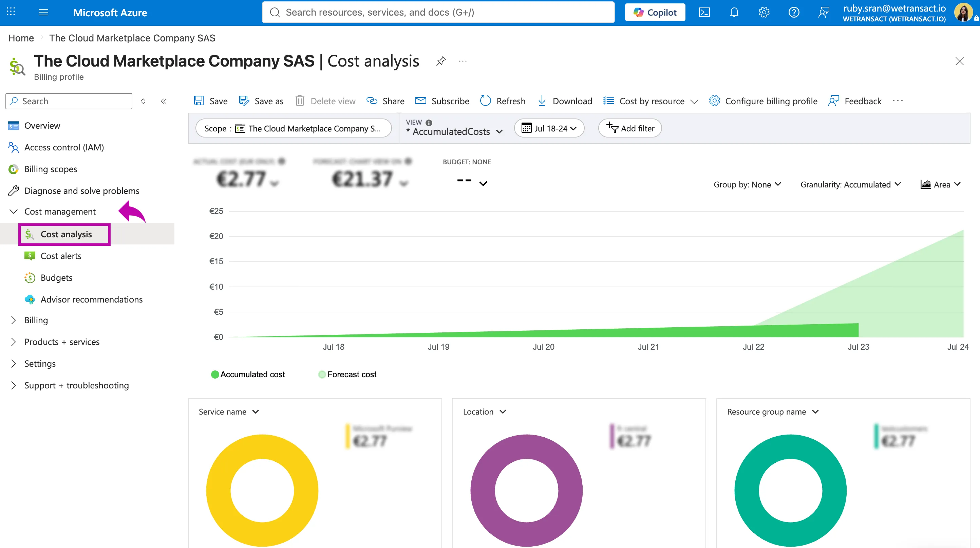Open the AccumulatedCosts view dropdown
The width and height of the screenshot is (980, 548).
point(455,131)
